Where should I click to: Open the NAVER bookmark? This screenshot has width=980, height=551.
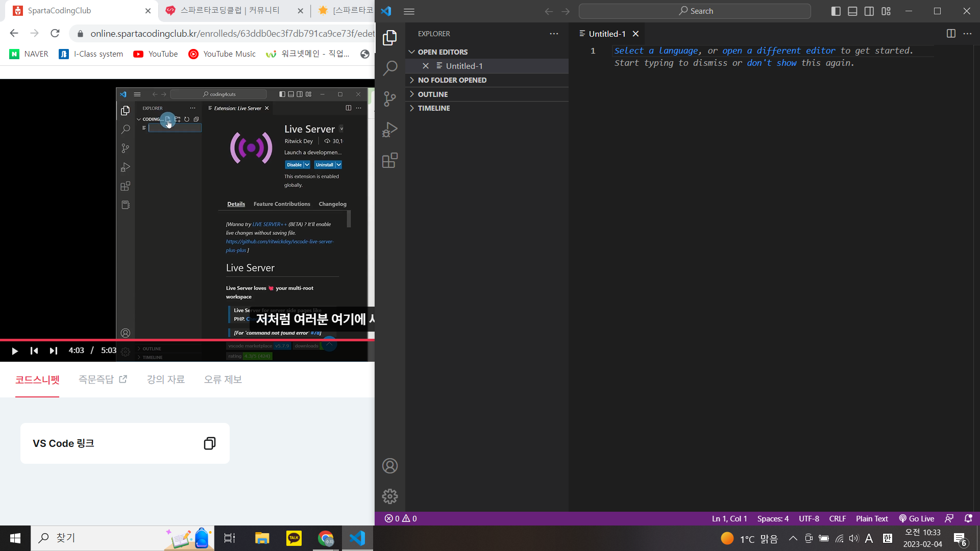point(29,54)
